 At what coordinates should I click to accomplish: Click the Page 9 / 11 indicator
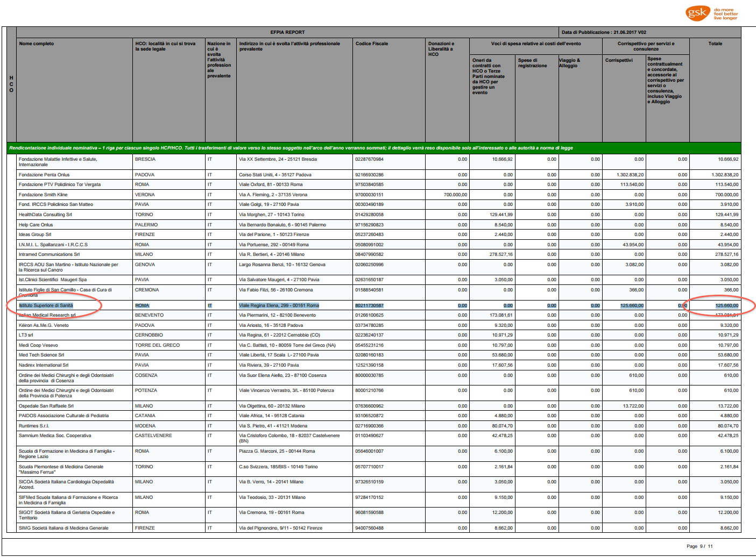point(700,546)
